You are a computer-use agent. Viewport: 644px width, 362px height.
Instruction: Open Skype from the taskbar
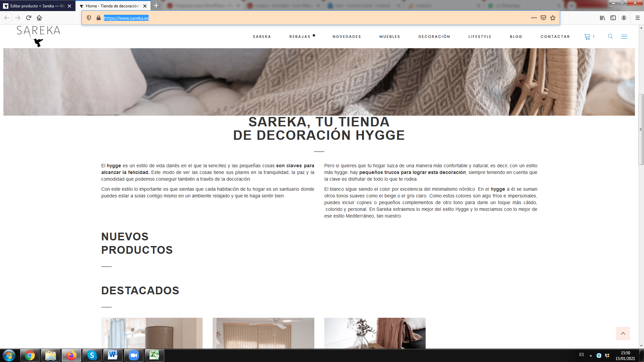point(92,355)
